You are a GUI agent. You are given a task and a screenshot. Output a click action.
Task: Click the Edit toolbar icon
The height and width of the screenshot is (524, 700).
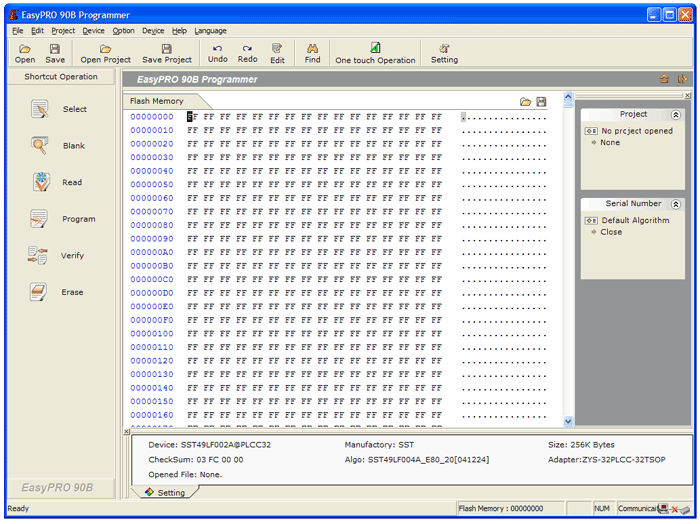[277, 53]
